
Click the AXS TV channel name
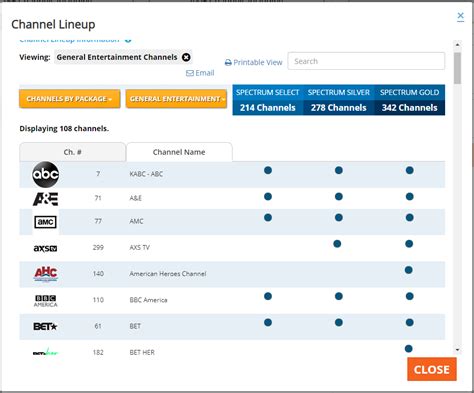(x=140, y=248)
